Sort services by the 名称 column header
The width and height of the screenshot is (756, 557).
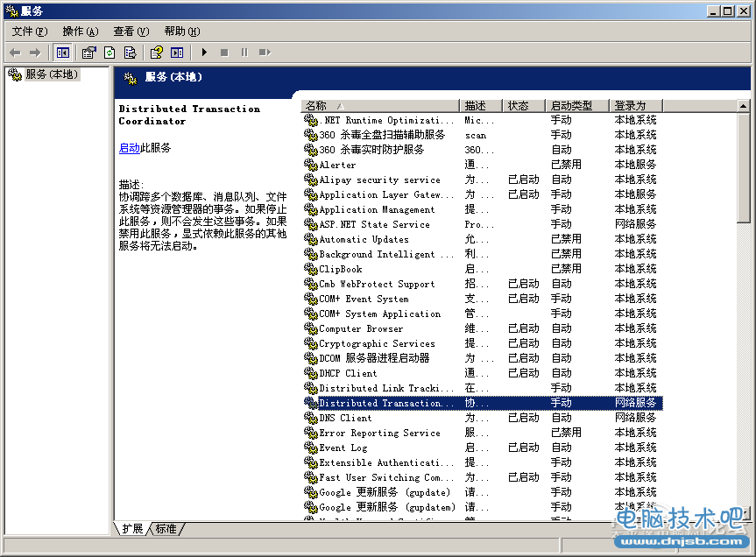click(379, 105)
